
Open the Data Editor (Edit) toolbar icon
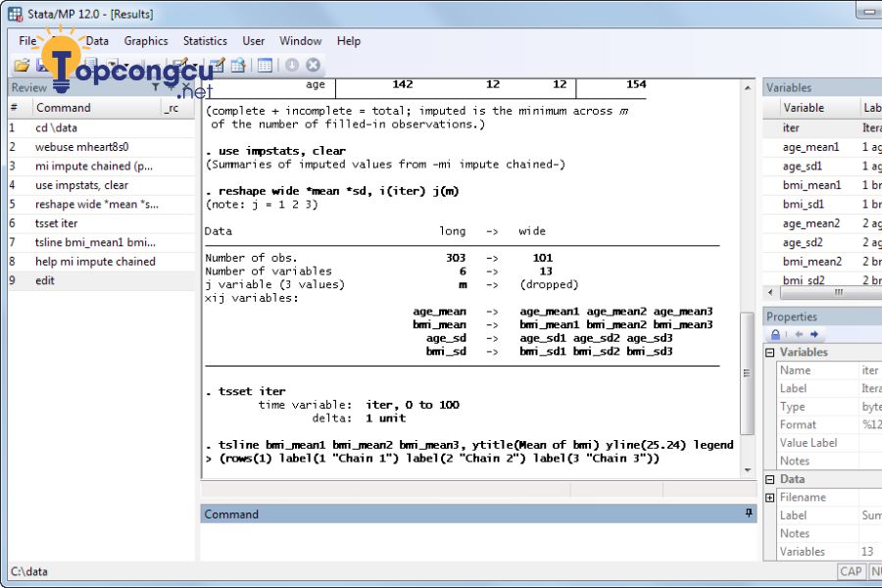click(x=217, y=66)
